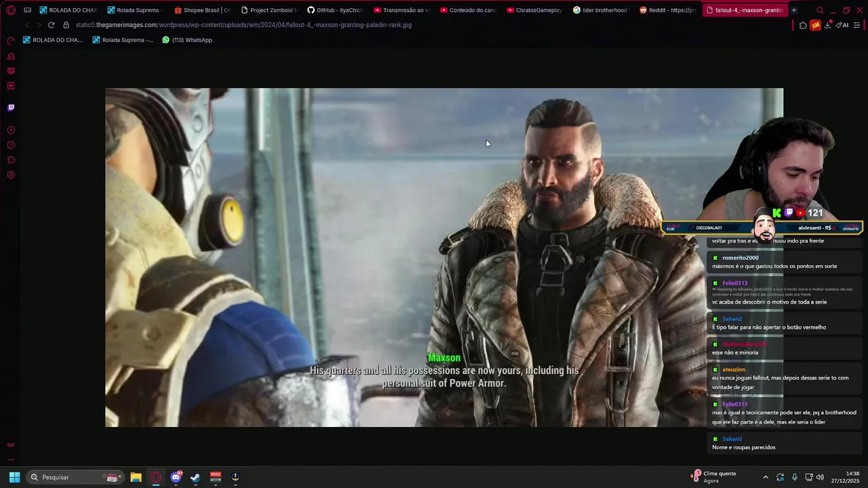
Task: Click romerito2000 username in chat
Action: click(x=741, y=258)
